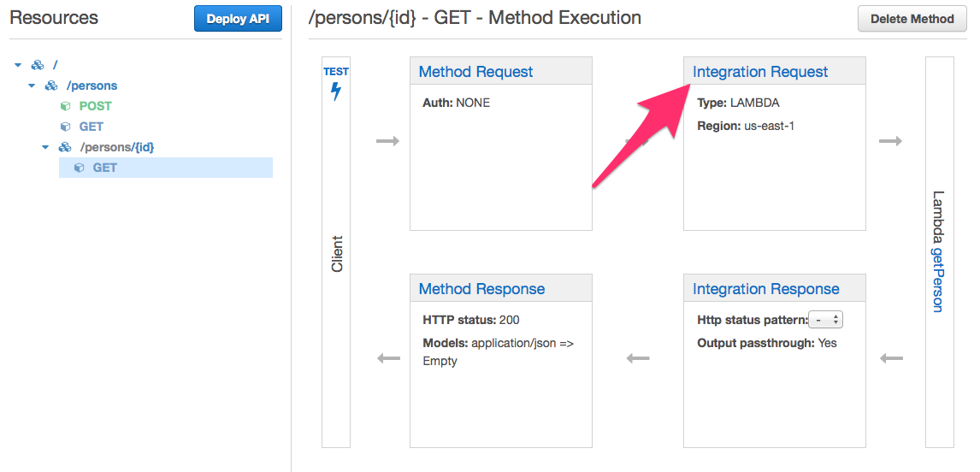Screen dimensions: 980x472
Task: Open the Method Response panel
Action: 481,289
